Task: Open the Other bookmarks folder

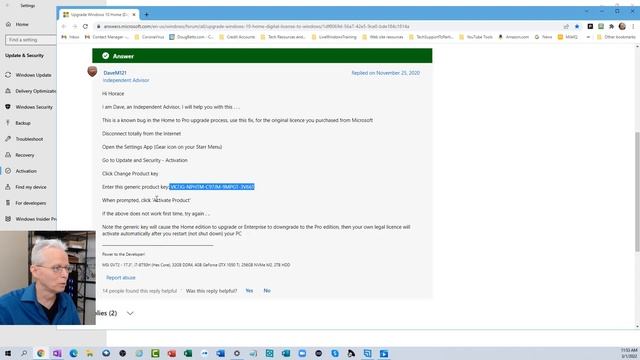Action: pyautogui.click(x=616, y=37)
